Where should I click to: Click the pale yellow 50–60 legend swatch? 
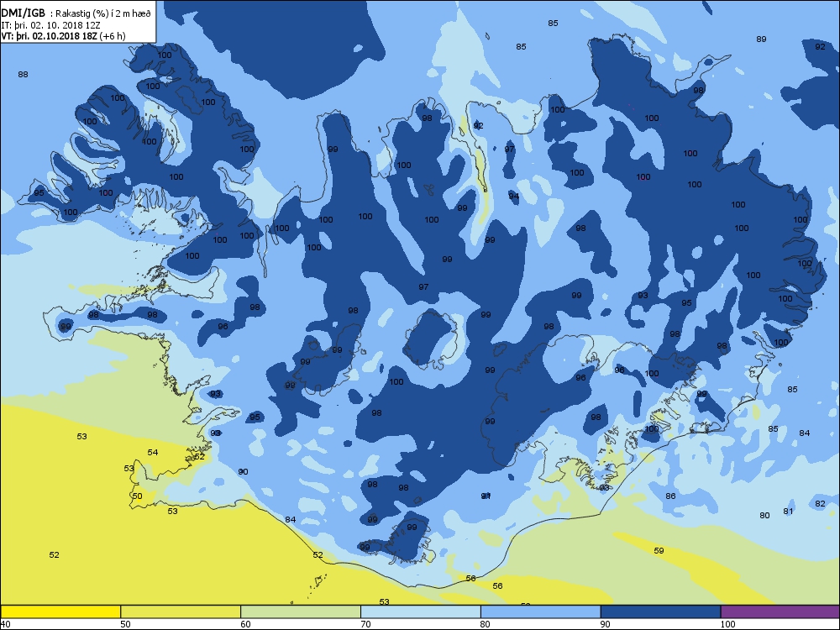click(x=181, y=612)
